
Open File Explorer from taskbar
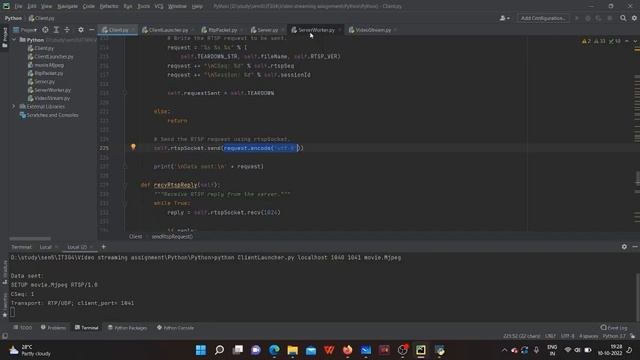click(x=293, y=350)
